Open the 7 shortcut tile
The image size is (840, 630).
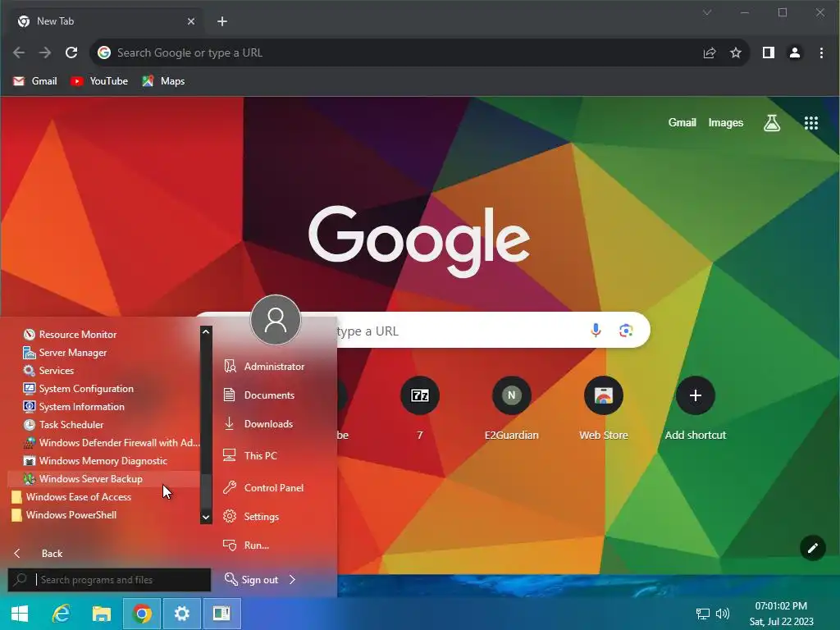(x=420, y=409)
